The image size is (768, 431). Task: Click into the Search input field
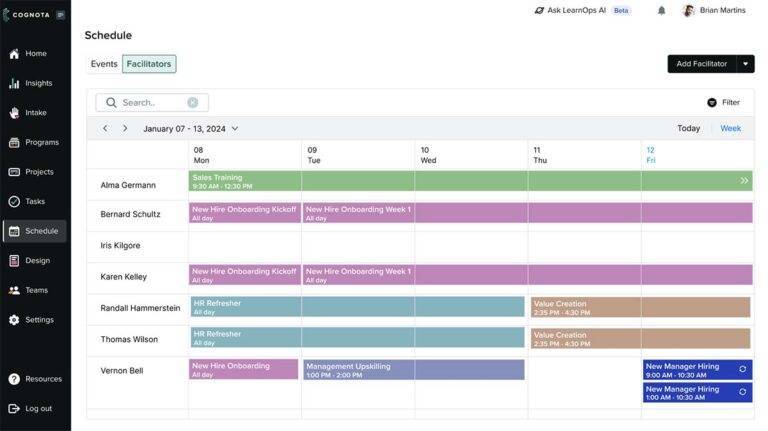point(150,102)
